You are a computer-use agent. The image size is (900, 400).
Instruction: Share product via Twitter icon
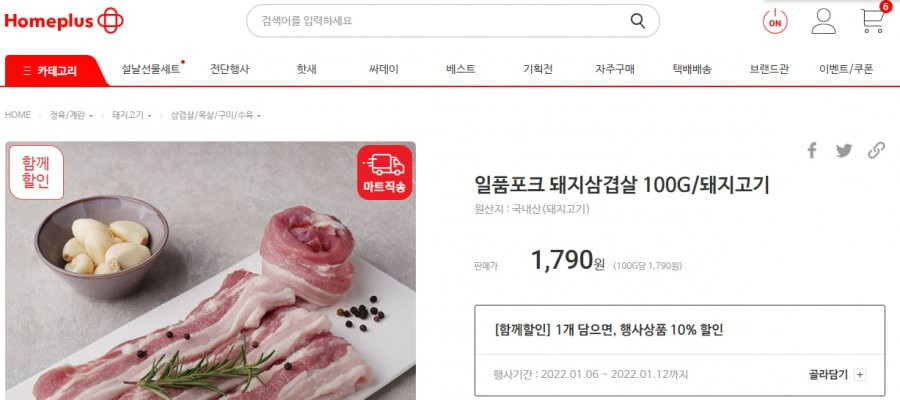click(844, 151)
